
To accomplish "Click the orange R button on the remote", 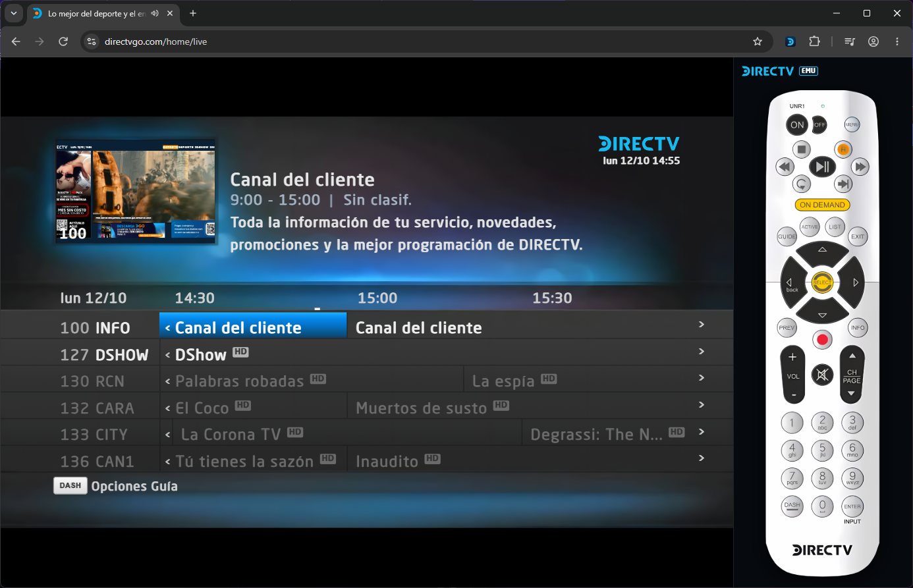I will click(843, 149).
